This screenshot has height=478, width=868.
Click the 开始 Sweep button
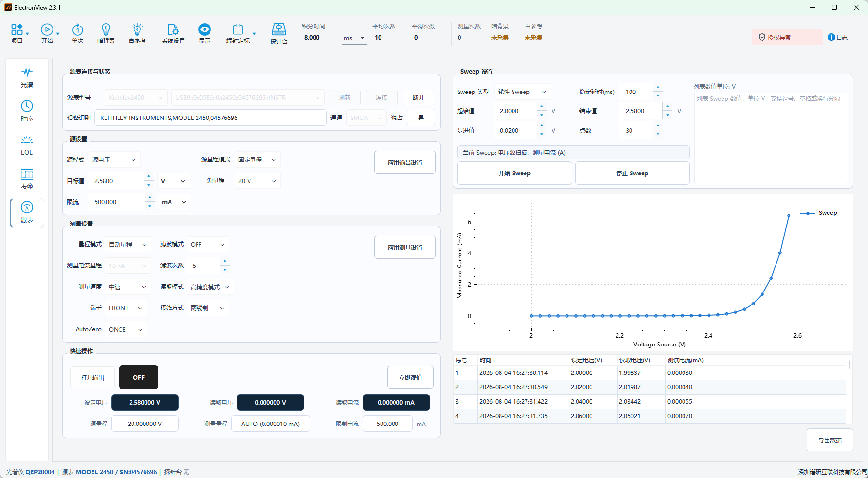514,173
